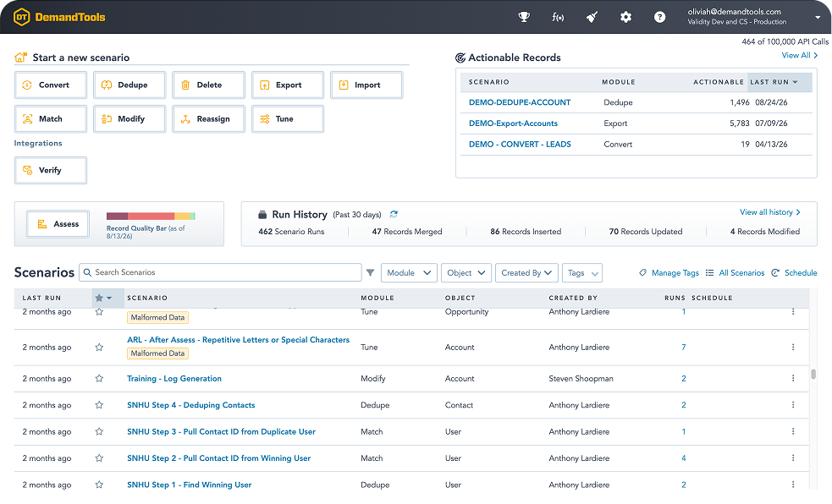The image size is (832, 504).
Task: Click Malformed Data tag on ARL - After Assess row
Action: tap(157, 353)
